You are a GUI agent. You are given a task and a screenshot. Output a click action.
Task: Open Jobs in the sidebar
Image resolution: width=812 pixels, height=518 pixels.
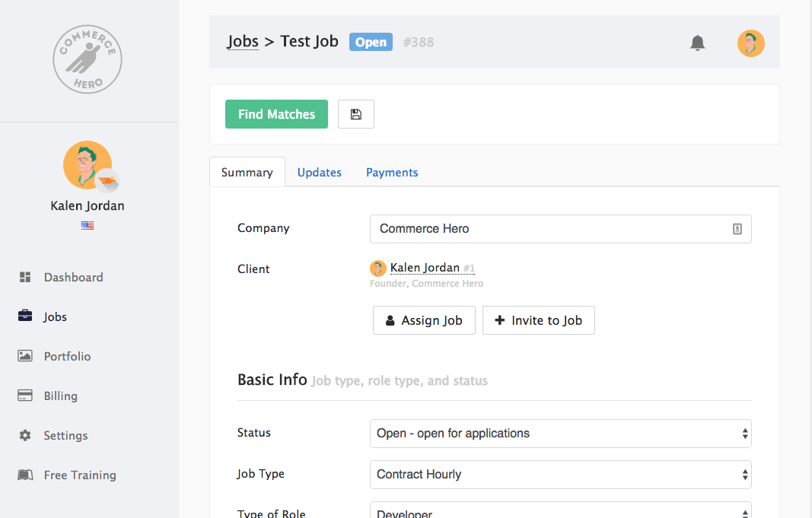[x=55, y=316]
